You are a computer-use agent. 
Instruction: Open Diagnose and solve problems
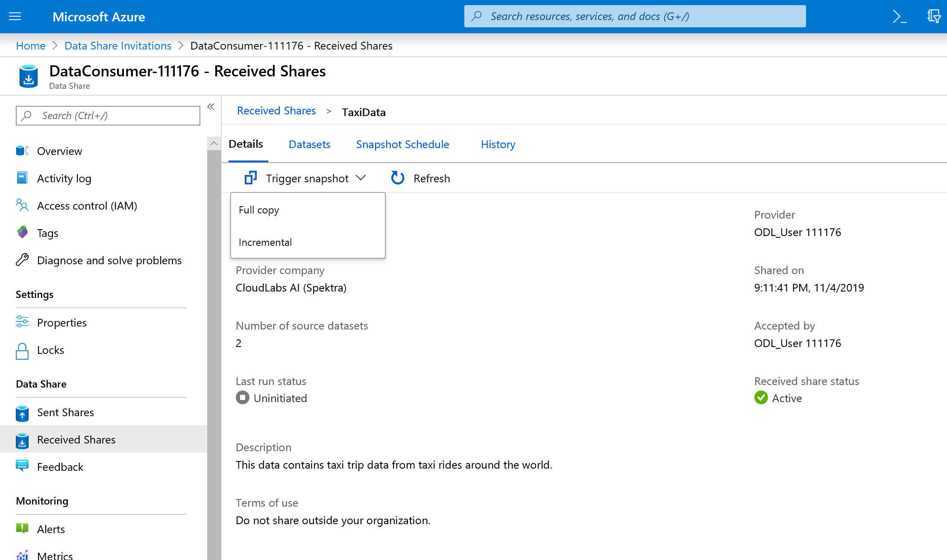109,260
